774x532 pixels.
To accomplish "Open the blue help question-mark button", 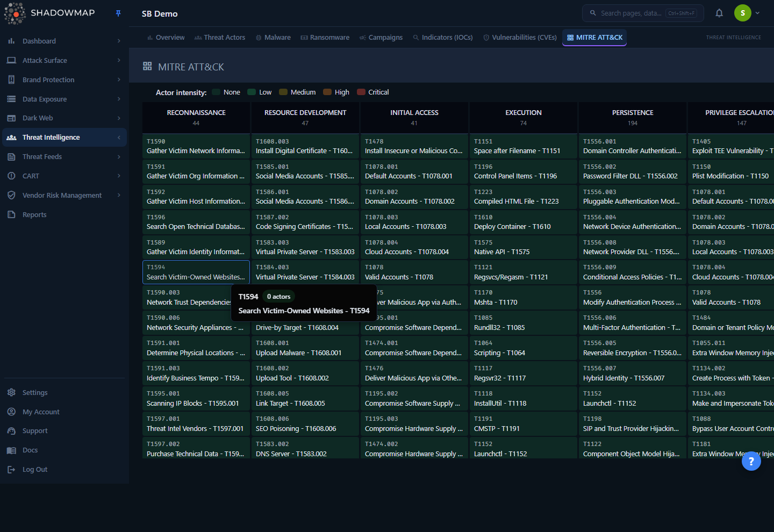I will coord(751,461).
